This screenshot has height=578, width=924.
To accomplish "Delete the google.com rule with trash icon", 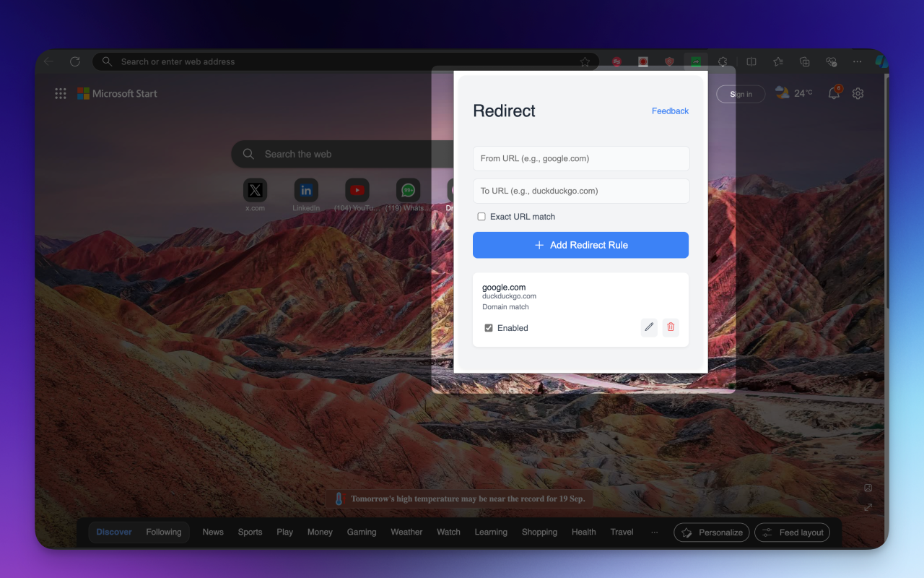I will (x=671, y=327).
